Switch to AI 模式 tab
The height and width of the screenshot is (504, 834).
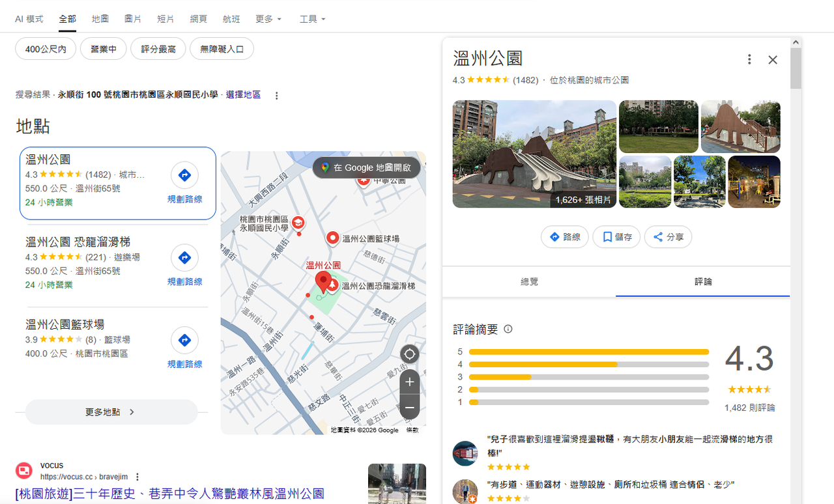(x=29, y=19)
